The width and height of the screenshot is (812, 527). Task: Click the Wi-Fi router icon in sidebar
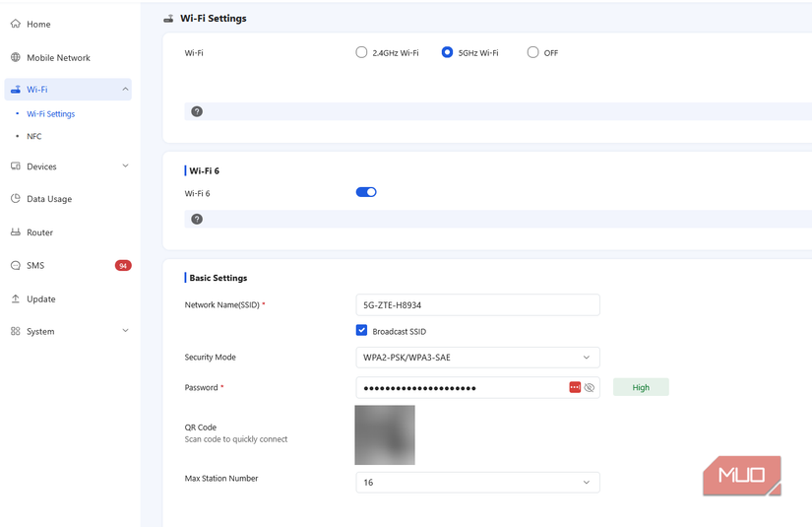click(16, 89)
